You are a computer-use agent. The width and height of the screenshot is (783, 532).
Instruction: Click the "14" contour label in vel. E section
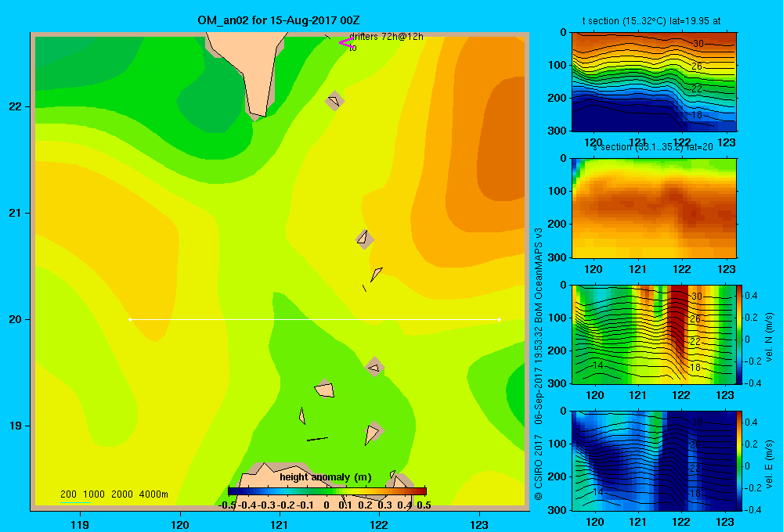[597, 491]
